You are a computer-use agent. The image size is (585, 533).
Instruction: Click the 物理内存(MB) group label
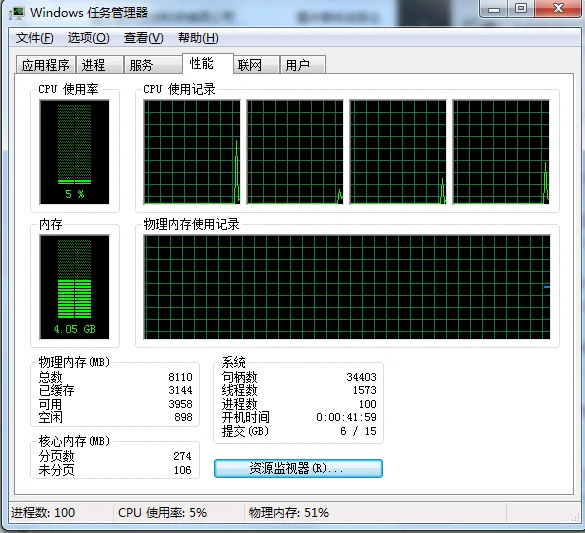[x=74, y=362]
